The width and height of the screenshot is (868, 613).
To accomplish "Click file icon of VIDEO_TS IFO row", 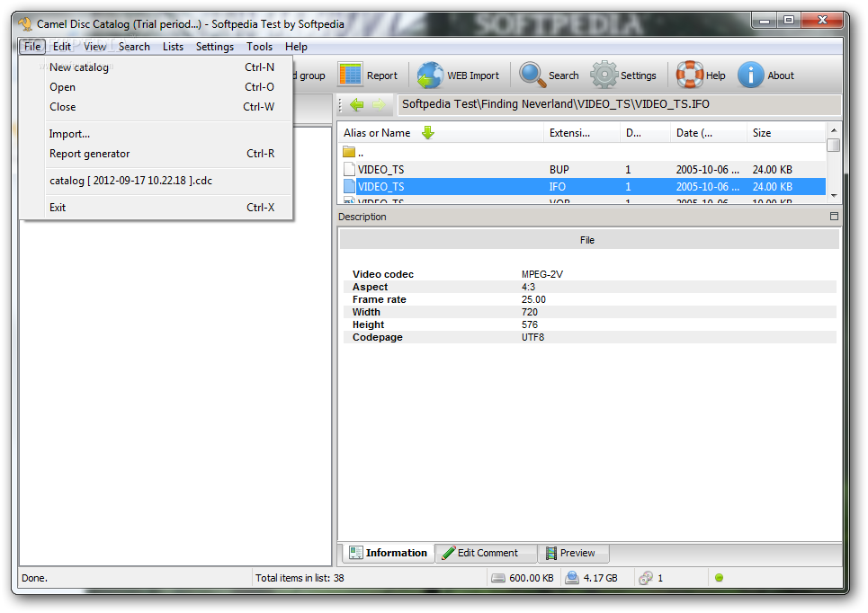I will [349, 186].
